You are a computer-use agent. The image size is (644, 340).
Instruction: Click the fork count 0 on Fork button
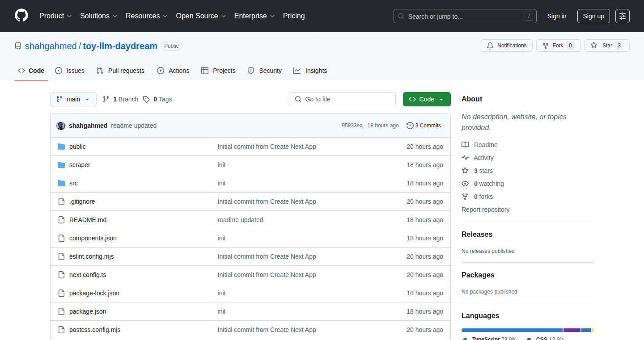570,46
